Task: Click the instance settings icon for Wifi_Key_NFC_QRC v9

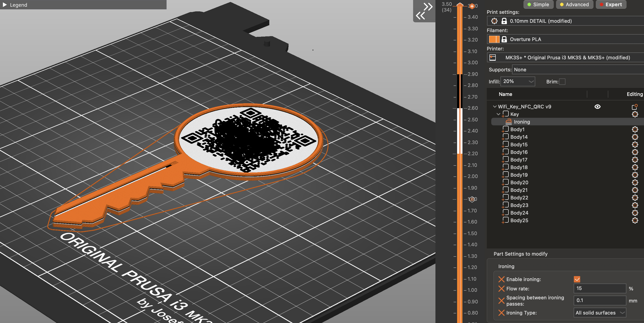Action: (634, 107)
